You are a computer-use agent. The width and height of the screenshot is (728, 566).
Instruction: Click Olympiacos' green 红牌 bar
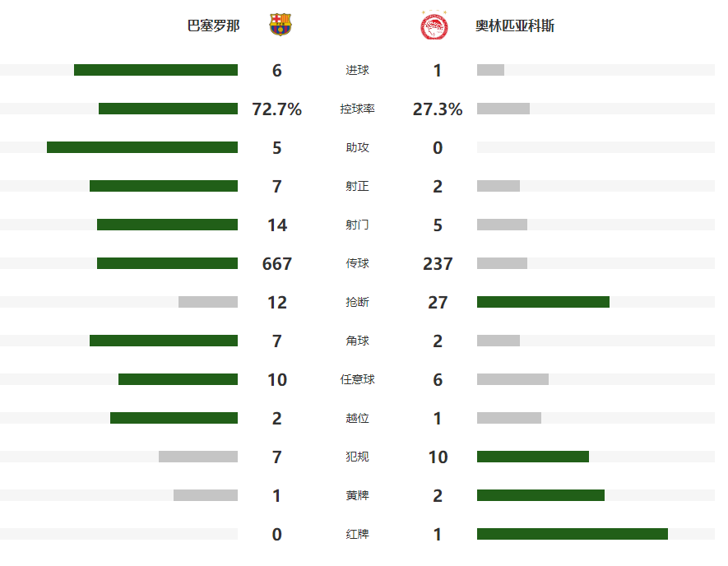pyautogui.click(x=573, y=534)
